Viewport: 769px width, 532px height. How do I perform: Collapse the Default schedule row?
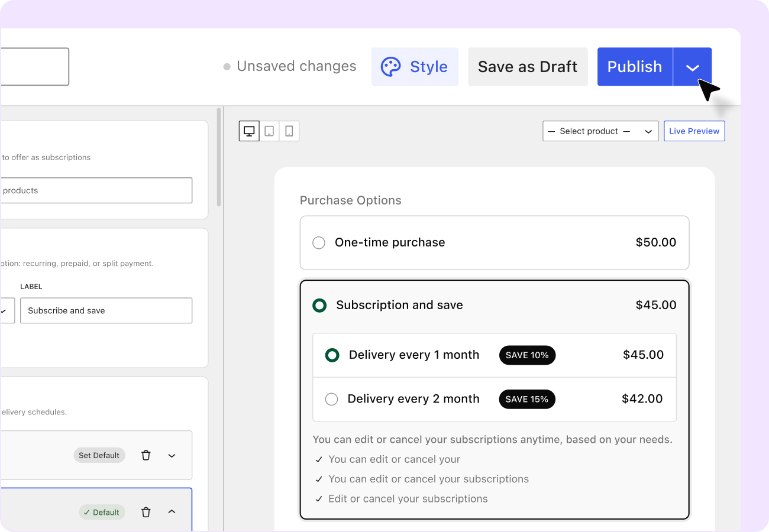172,512
